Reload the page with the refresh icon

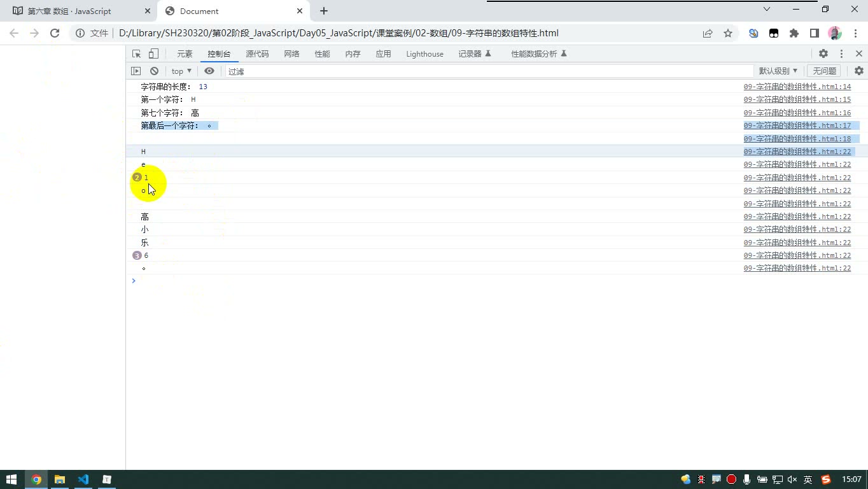tap(55, 33)
